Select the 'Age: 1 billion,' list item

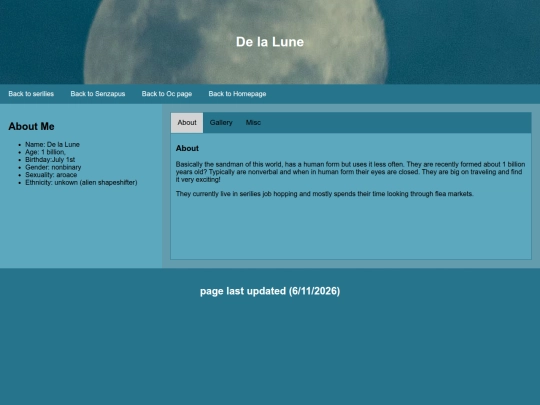(x=45, y=152)
